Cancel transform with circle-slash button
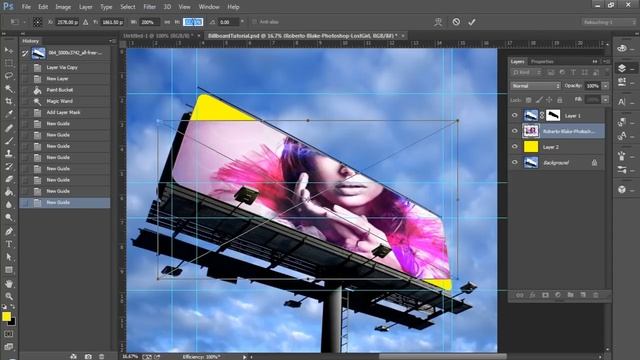Viewport: 640px width, 360px height. click(456, 22)
